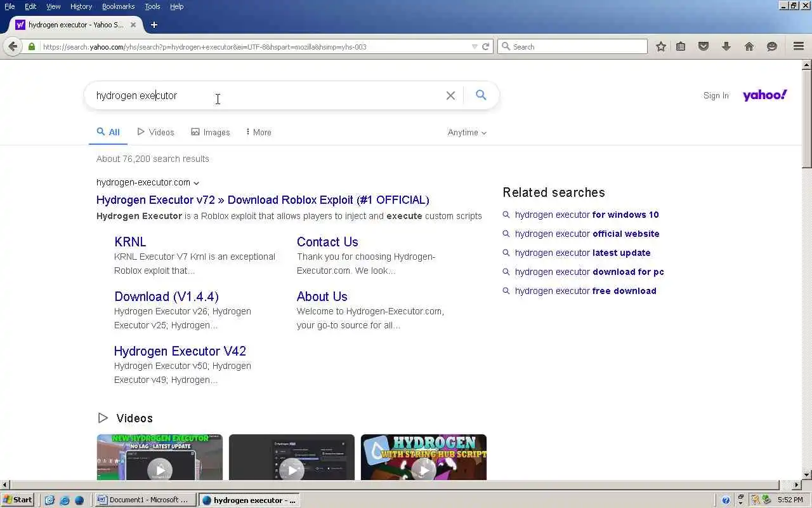Bookmark this page with the star icon
Screen dimensions: 812x508
coord(661,46)
